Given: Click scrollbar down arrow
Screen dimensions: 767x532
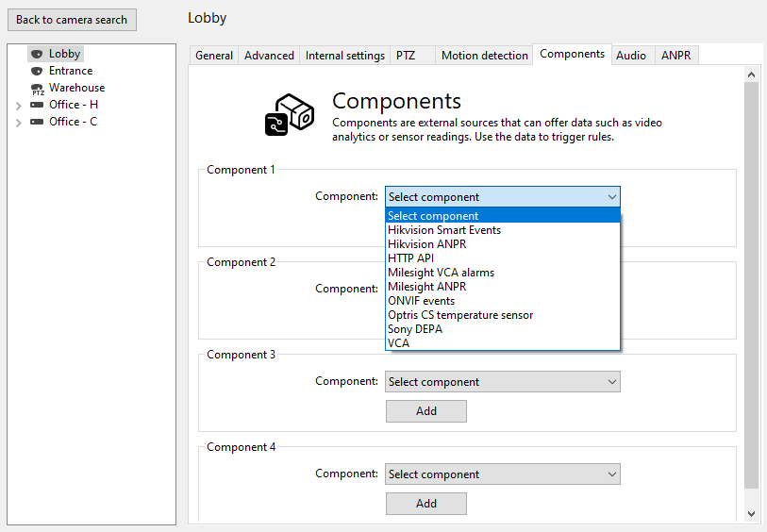Looking at the screenshot, I should click(x=751, y=514).
